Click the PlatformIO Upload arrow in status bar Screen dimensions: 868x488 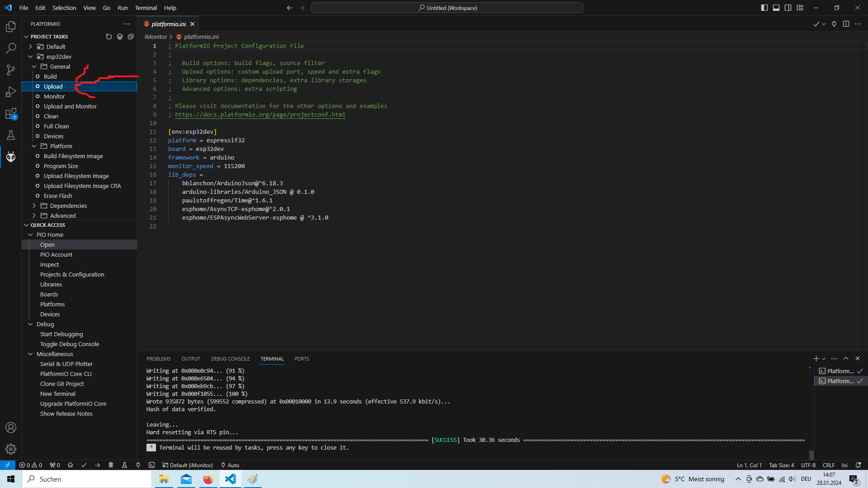97,465
